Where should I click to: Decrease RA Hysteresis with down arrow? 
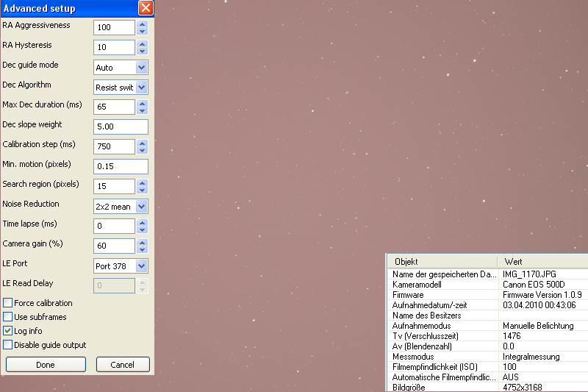(x=143, y=51)
